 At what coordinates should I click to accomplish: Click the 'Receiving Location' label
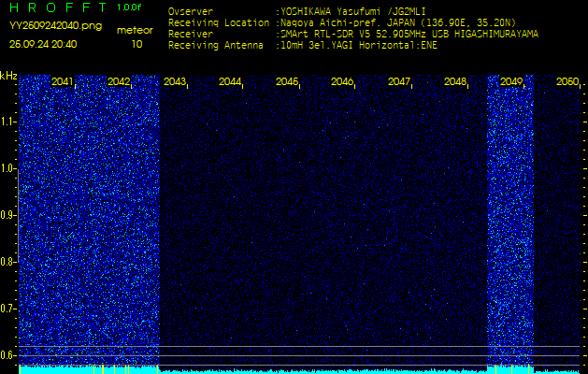219,22
